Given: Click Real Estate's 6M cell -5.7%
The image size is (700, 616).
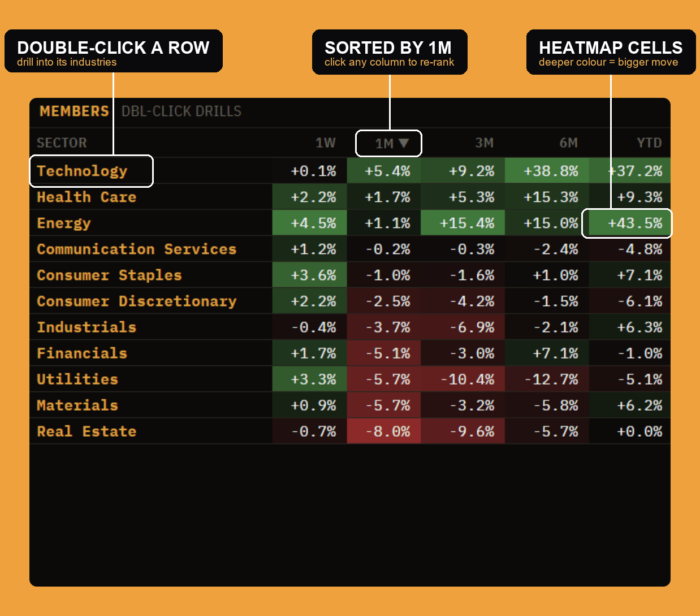Looking at the screenshot, I should point(547,431).
